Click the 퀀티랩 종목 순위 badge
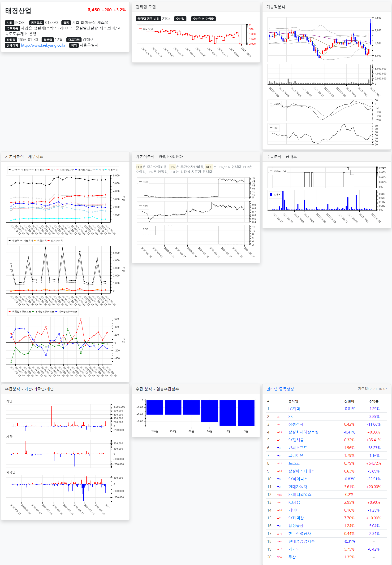This screenshot has width=392, height=565. pyautogui.click(x=148, y=19)
